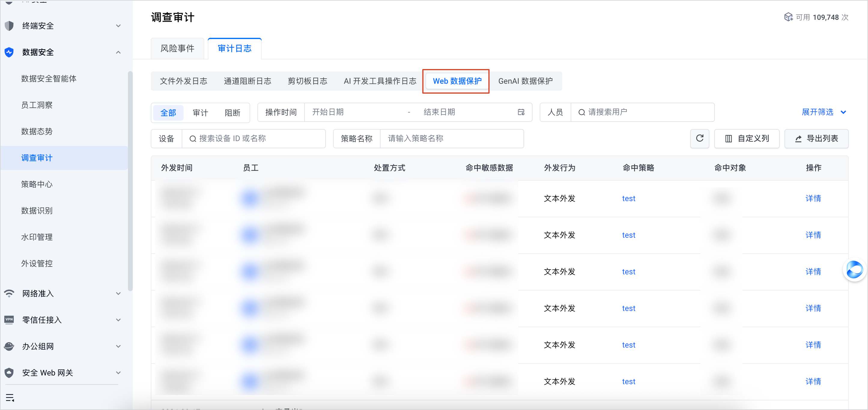Click the 办公组网 planet icon
This screenshot has height=410, width=868.
click(x=9, y=346)
